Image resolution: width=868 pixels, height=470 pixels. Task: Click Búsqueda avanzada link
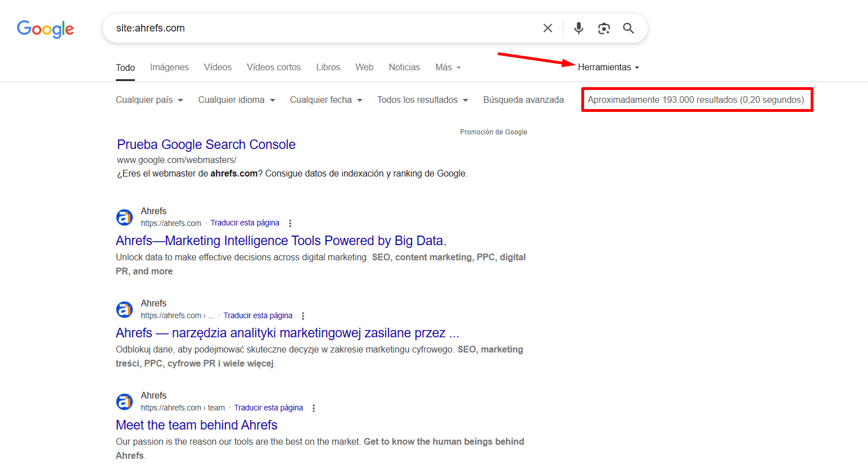tap(523, 100)
